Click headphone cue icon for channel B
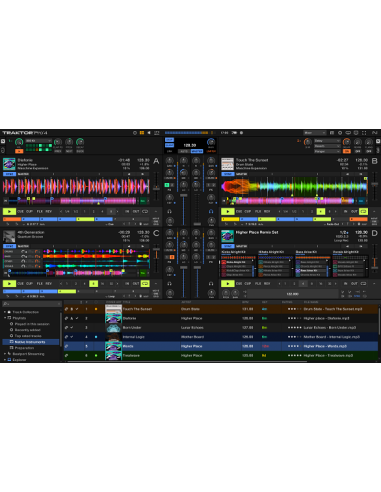The height and width of the screenshot is (492, 381). pos(211,211)
